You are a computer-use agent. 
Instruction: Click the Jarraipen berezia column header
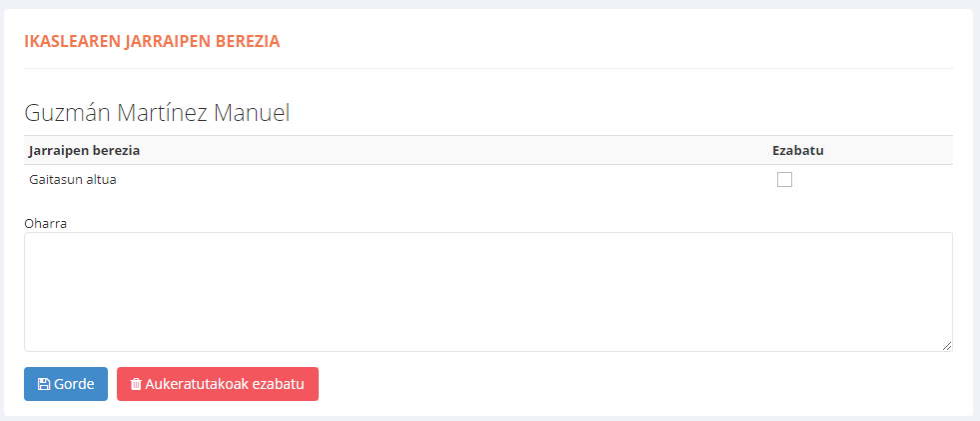coord(84,150)
